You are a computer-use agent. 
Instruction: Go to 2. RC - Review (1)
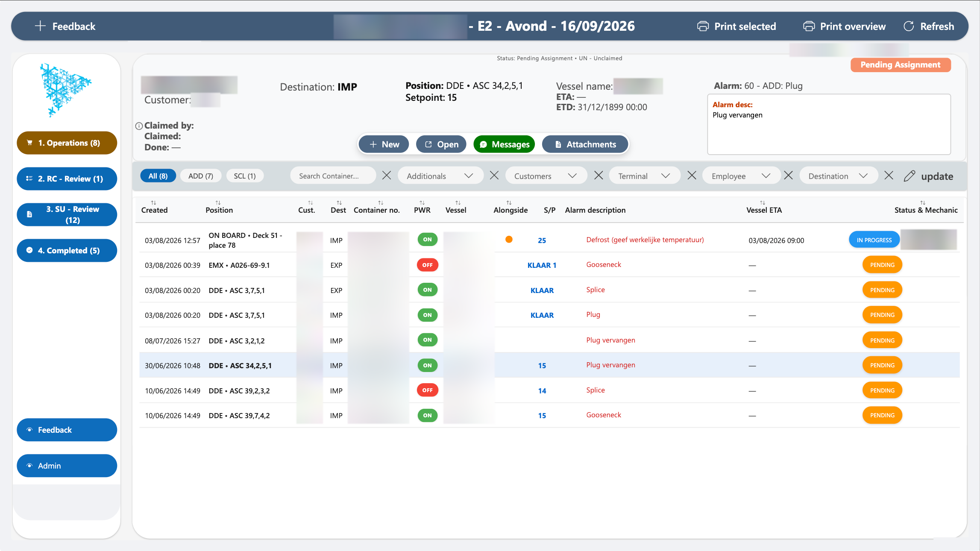tap(67, 179)
